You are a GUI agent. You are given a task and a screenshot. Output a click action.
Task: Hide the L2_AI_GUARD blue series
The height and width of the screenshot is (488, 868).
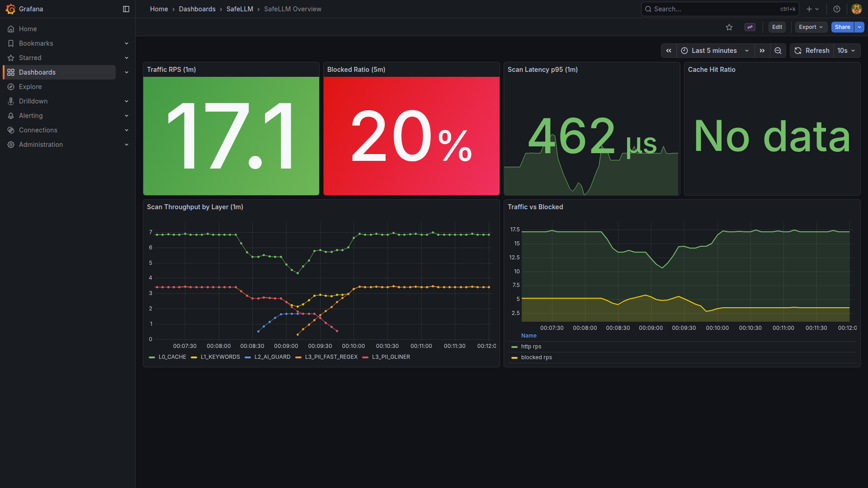point(272,357)
